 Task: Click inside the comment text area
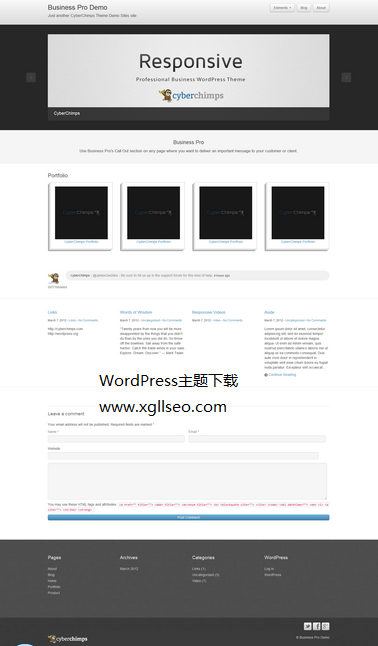click(188, 481)
